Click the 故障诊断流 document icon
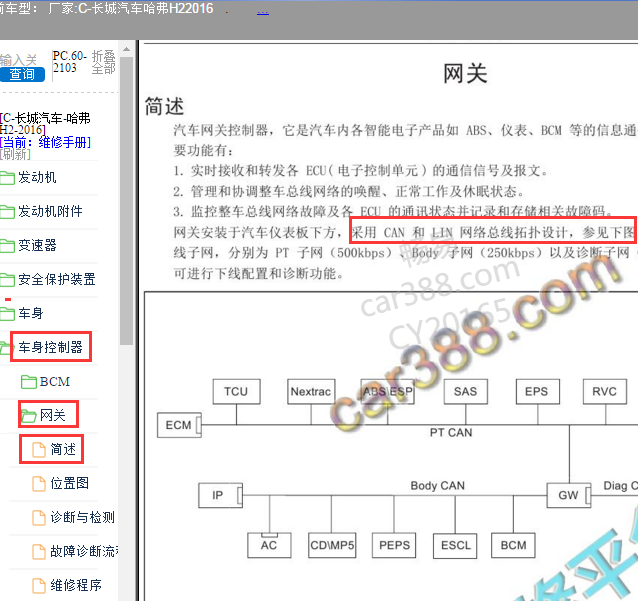Screen dimensions: 638x601 [39, 552]
